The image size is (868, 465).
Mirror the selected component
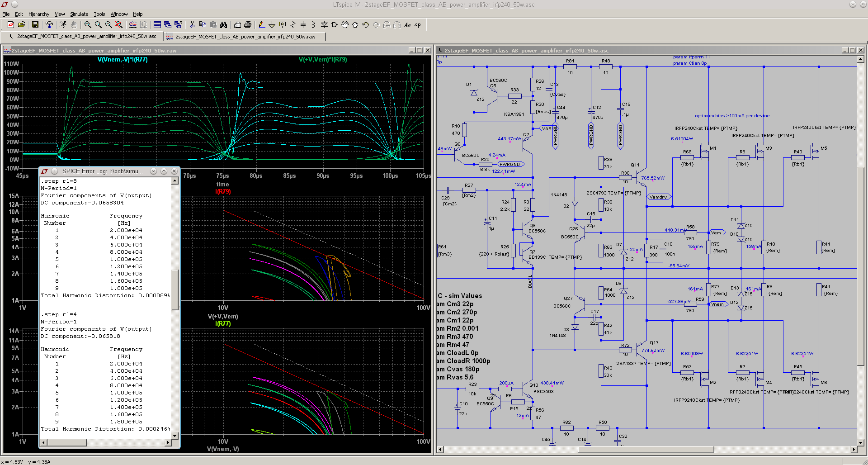(x=397, y=25)
